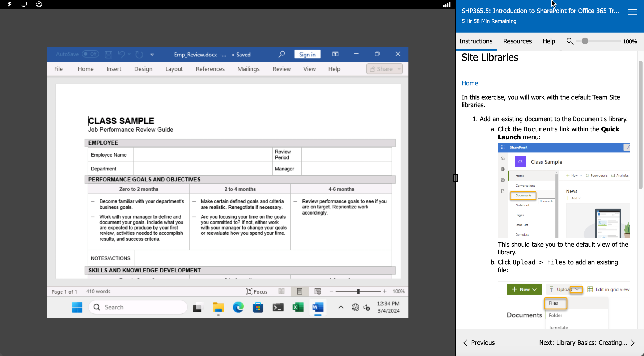Click the Search magnifier in Word title bar
The height and width of the screenshot is (356, 644).
(281, 54)
